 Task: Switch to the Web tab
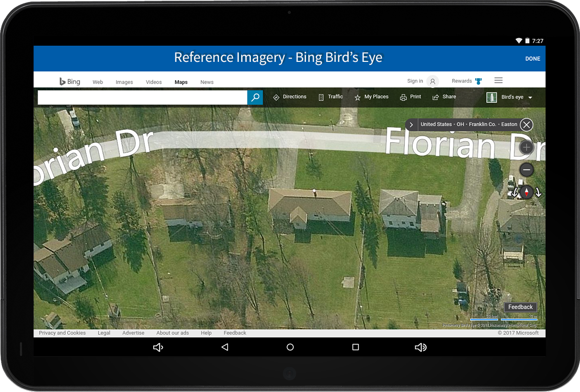[x=98, y=82]
